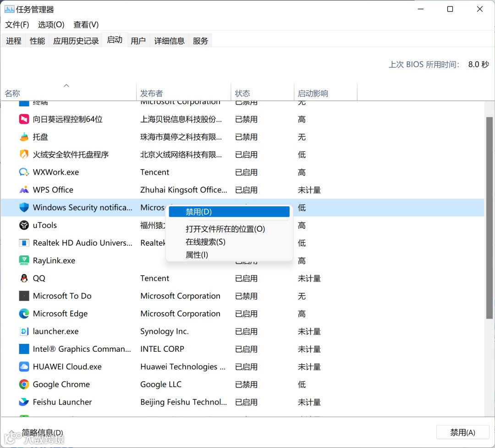This screenshot has height=448, width=495.
Task: Select the RayLink.exe row name
Action: [54, 260]
